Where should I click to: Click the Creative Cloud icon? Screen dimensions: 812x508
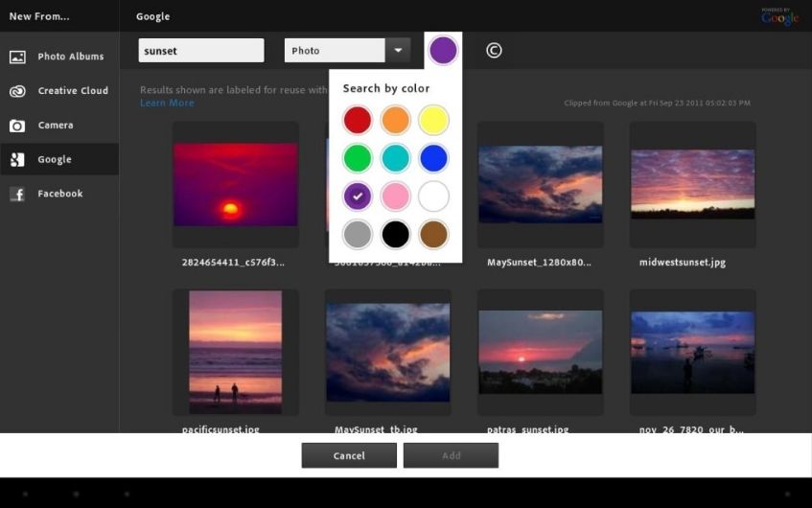tap(17, 91)
